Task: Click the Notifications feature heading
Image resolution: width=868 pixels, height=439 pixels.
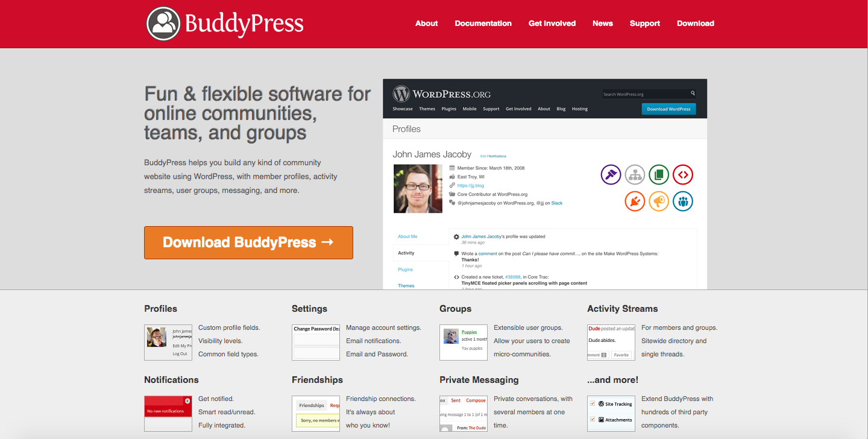Action: tap(171, 380)
